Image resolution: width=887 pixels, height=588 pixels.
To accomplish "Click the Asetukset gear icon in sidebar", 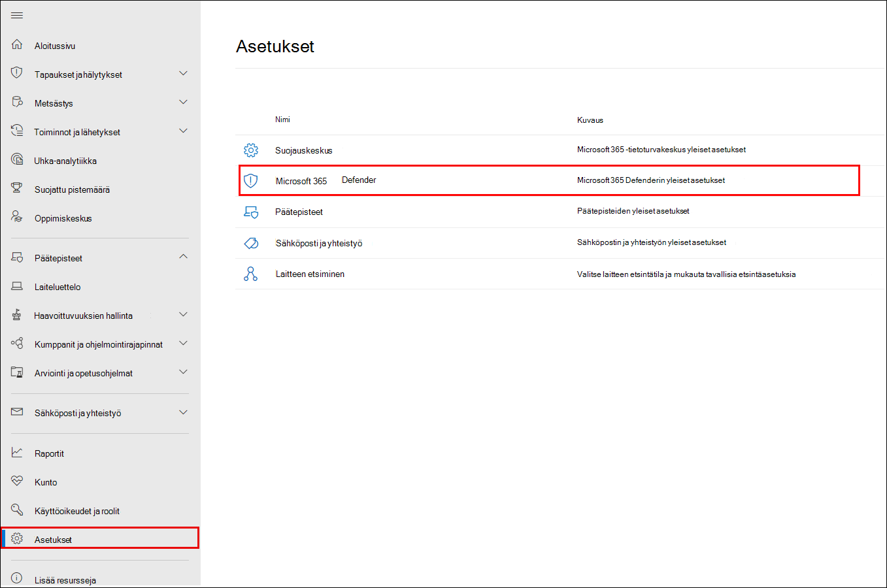I will point(17,539).
